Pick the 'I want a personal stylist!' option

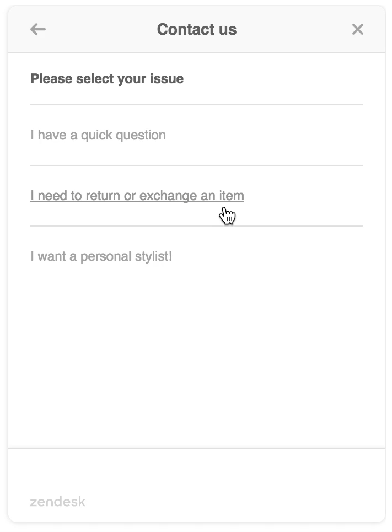[x=101, y=256]
